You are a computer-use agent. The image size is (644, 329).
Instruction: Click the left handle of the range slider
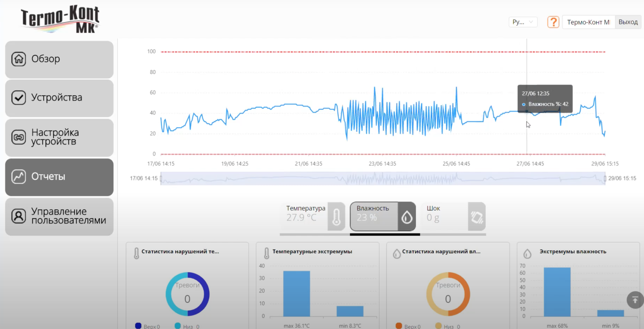click(161, 179)
